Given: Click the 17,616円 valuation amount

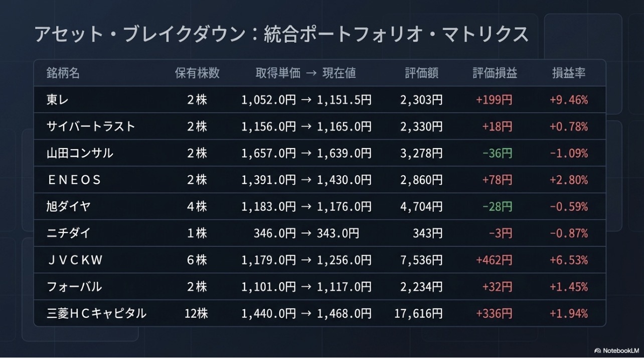Looking at the screenshot, I should (418, 314).
